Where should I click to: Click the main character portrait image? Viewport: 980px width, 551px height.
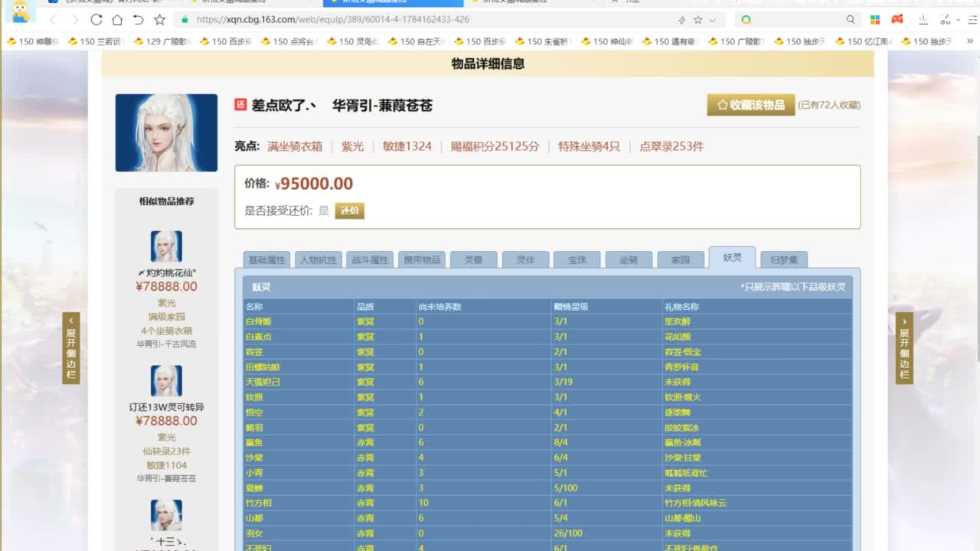(x=166, y=132)
